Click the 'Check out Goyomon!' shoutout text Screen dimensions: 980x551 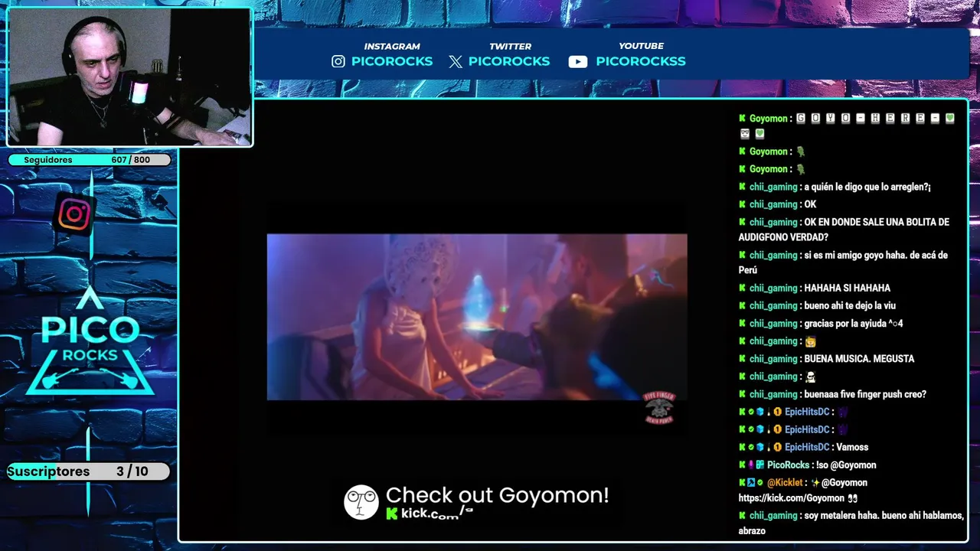497,495
